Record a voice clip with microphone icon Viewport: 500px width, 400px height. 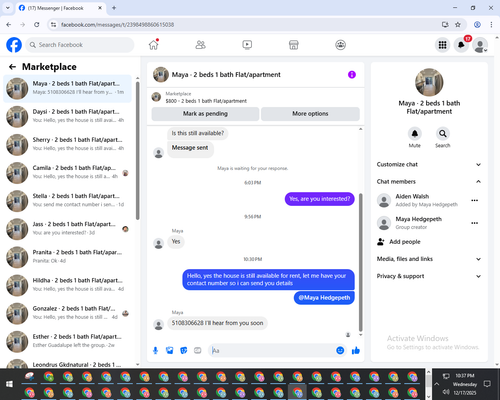point(155,350)
